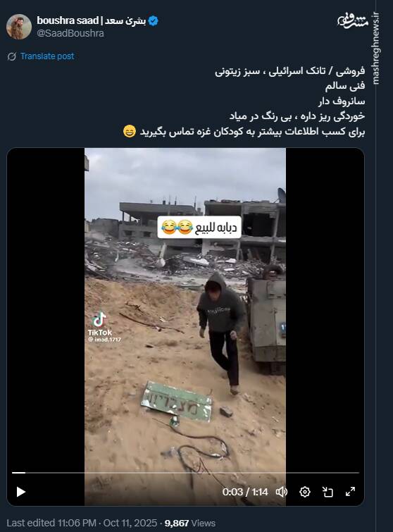393x532 pixels.
Task: Open video settings gear
Action: (305, 492)
